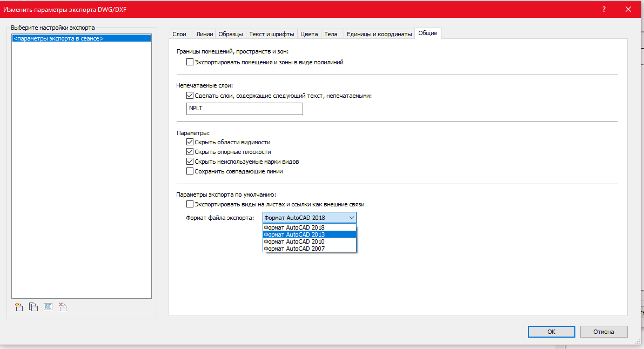Toggle 'Скрыть неиспользуемые марки видов' checkbox
Image resolution: width=644 pixels, height=349 pixels.
(190, 162)
